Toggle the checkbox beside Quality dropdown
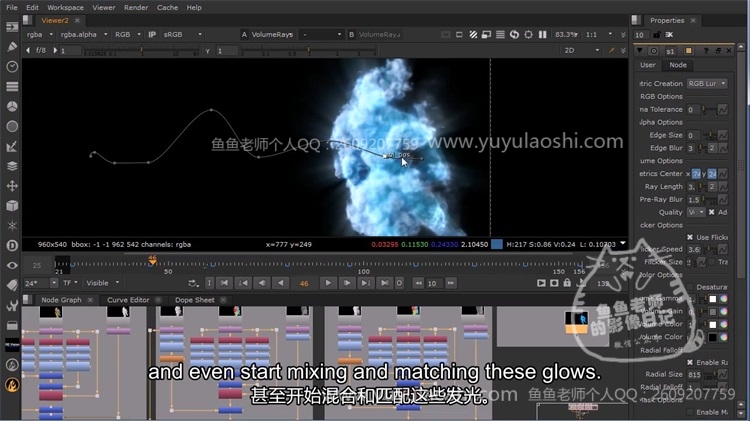This screenshot has height=421, width=750. (x=711, y=212)
